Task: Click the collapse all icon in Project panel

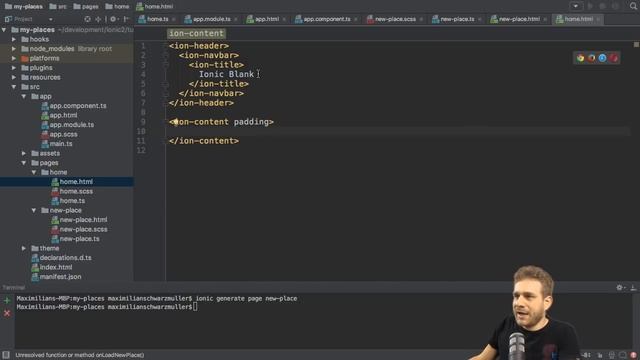Action: (98, 19)
